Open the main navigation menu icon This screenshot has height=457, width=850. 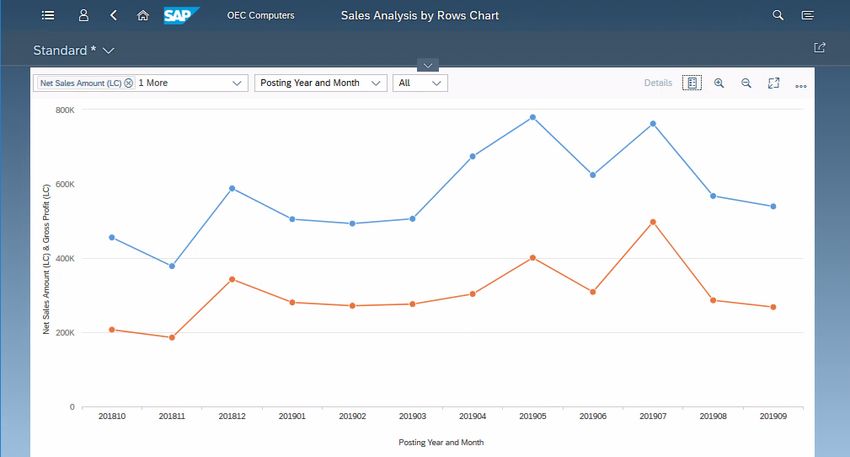49,16
